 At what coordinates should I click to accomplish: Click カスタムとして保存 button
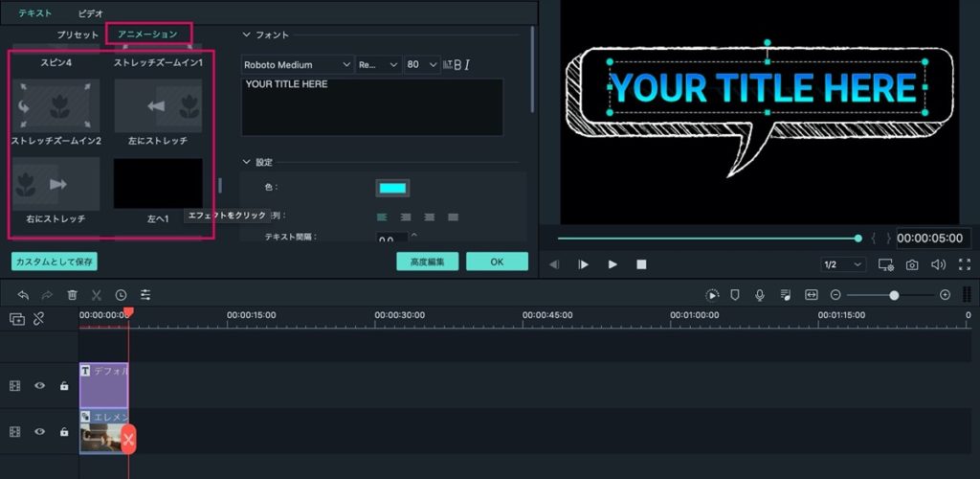[55, 262]
